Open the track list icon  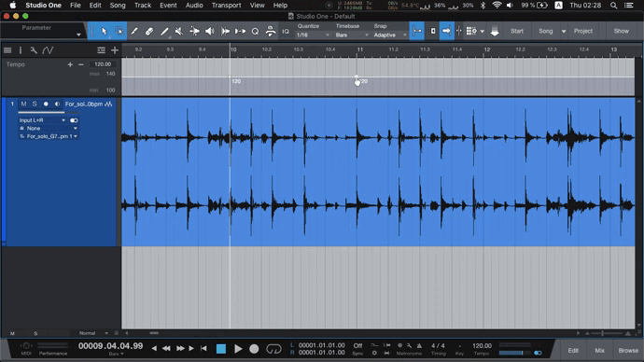[7, 50]
